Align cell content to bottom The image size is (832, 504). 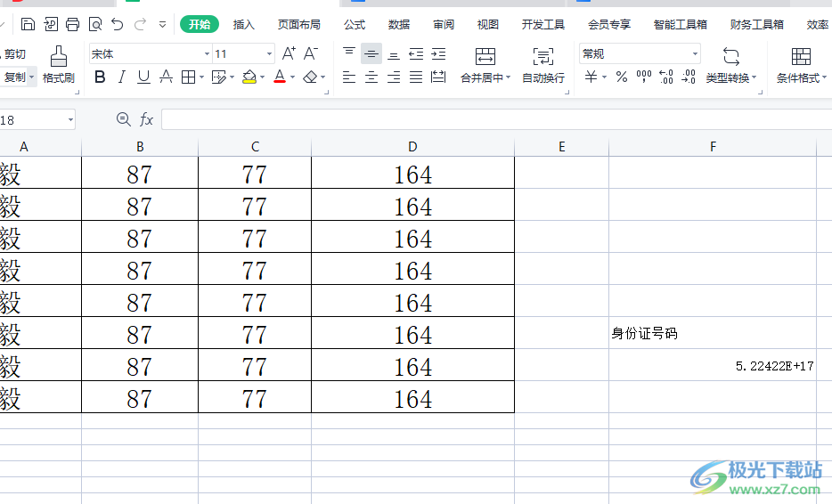(394, 54)
